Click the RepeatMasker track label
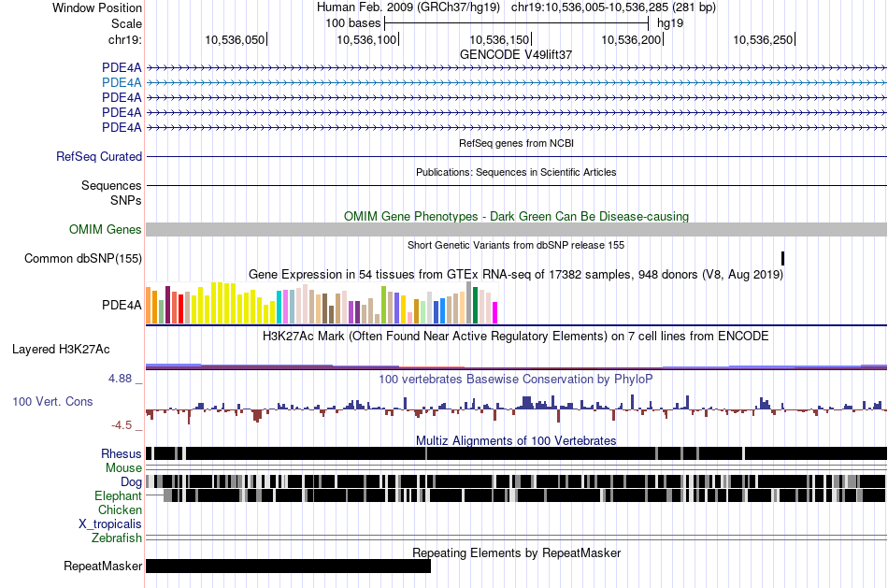The image size is (888, 588). coord(103,566)
